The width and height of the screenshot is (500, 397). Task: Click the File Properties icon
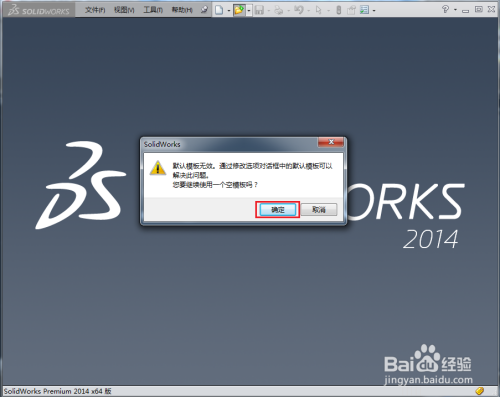351,10
